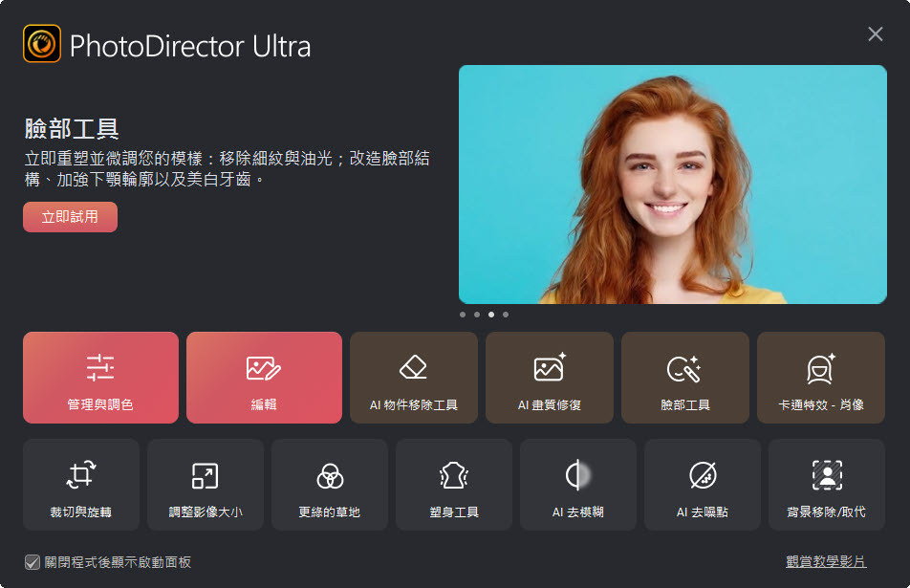
Task: Open the 臉部工具 face tools
Action: pos(684,377)
